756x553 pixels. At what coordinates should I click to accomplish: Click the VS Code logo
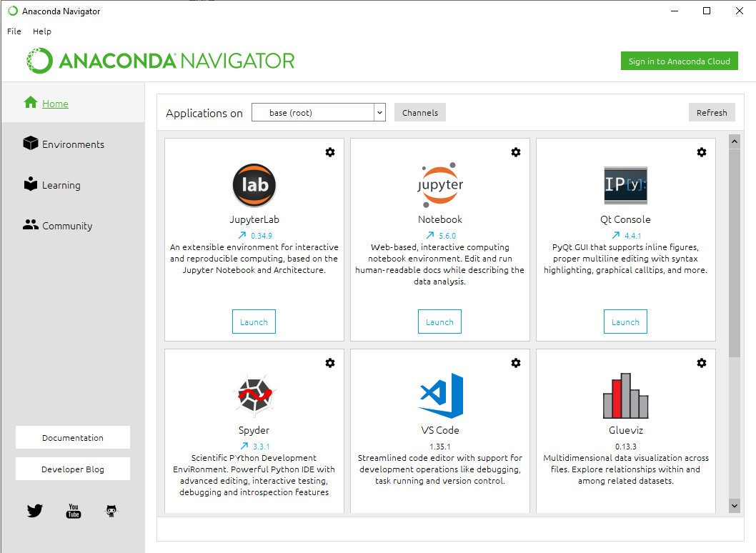coord(441,396)
